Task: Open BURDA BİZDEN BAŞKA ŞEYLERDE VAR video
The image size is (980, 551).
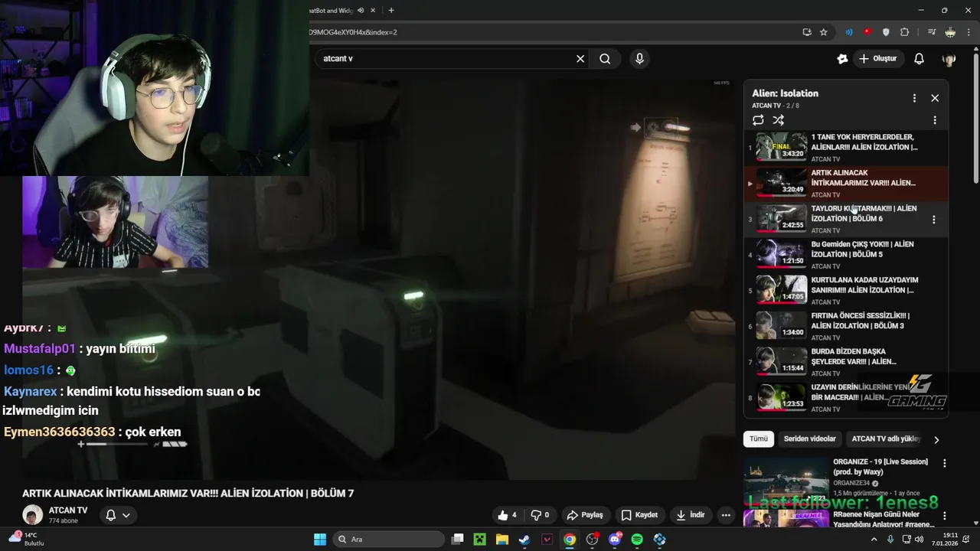Action: 846,362
